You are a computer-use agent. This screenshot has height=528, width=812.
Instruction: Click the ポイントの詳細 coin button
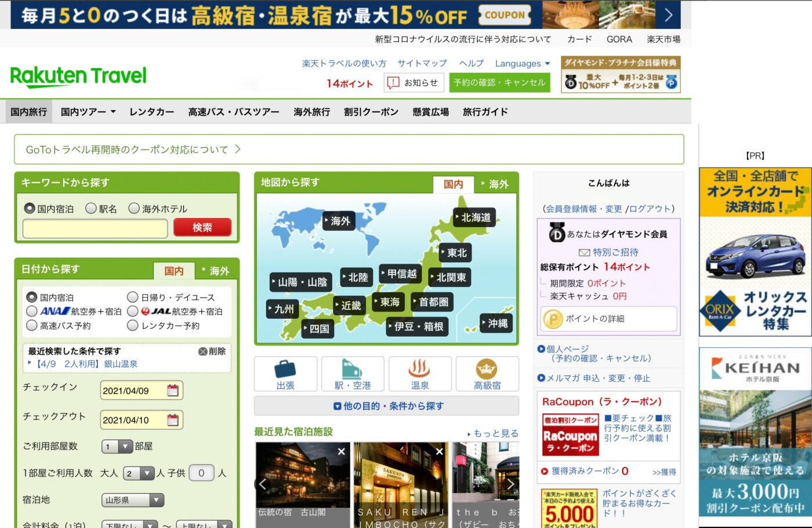[x=608, y=319]
